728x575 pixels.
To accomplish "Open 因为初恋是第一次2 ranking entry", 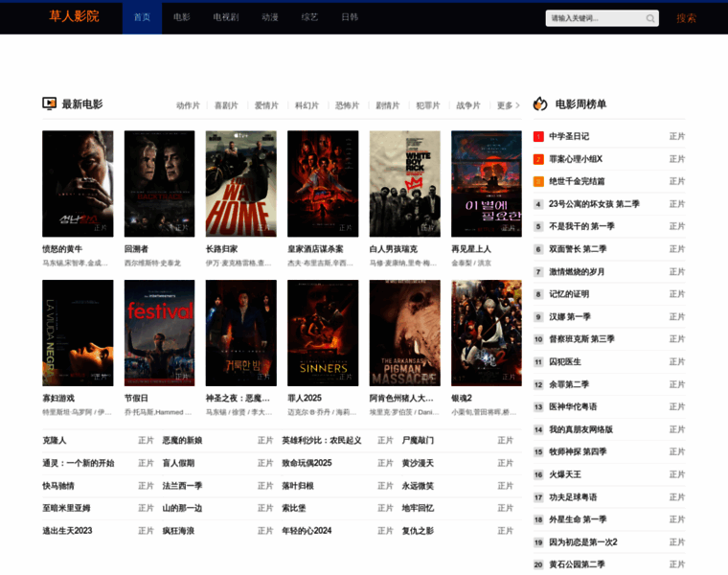I will tap(583, 542).
